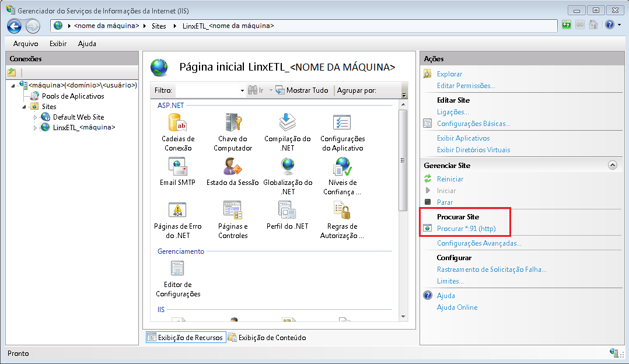The width and height of the screenshot is (629, 364).
Task: Open Estado da Sessão feature
Action: (x=232, y=171)
